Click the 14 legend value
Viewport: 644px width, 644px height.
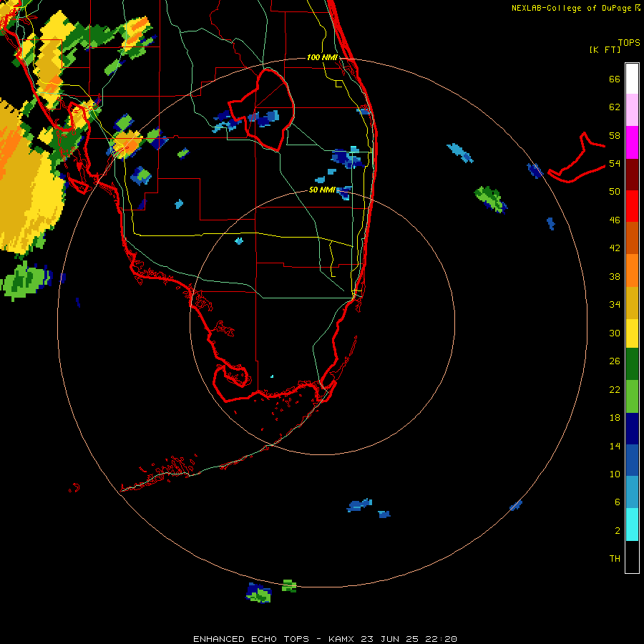tap(615, 446)
